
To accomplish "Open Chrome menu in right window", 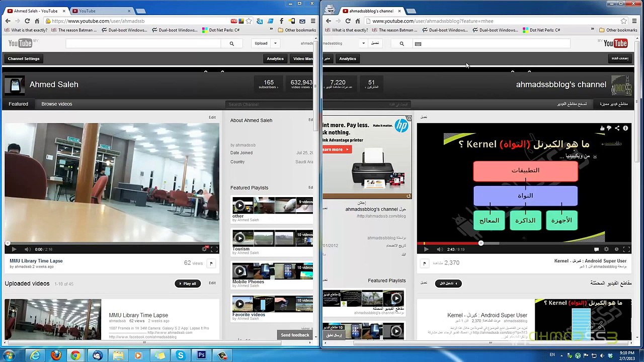I will (x=634, y=21).
